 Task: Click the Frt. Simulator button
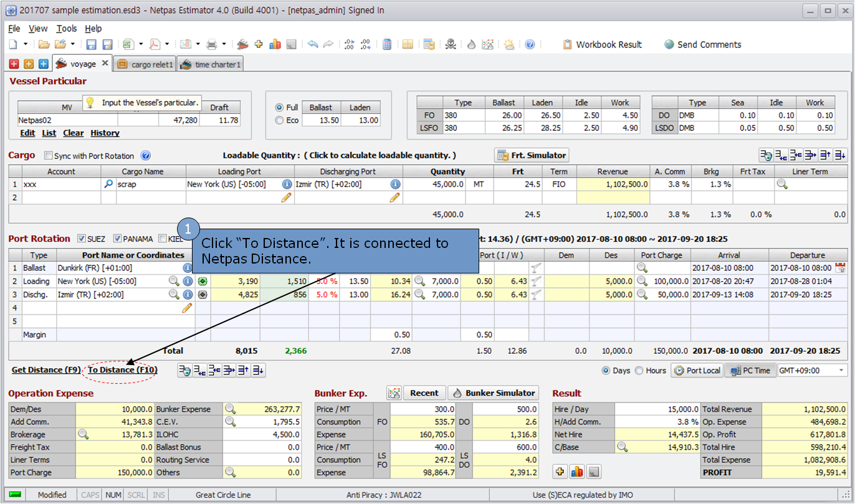pyautogui.click(x=532, y=155)
